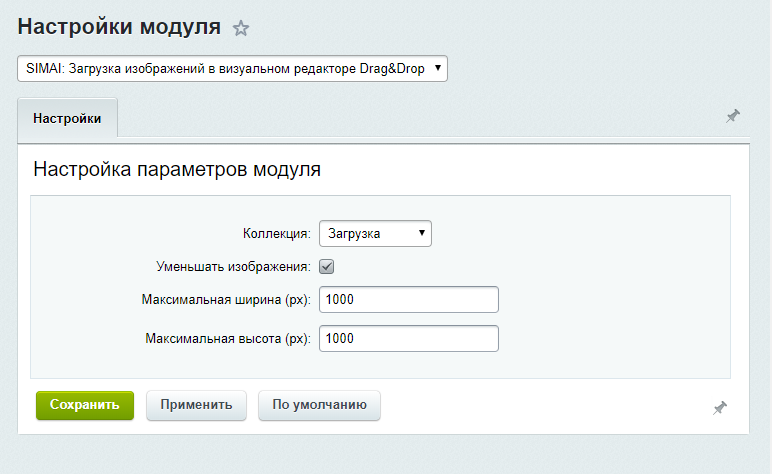
Task: Click the pin icon beside the settings tab
Action: click(733, 117)
